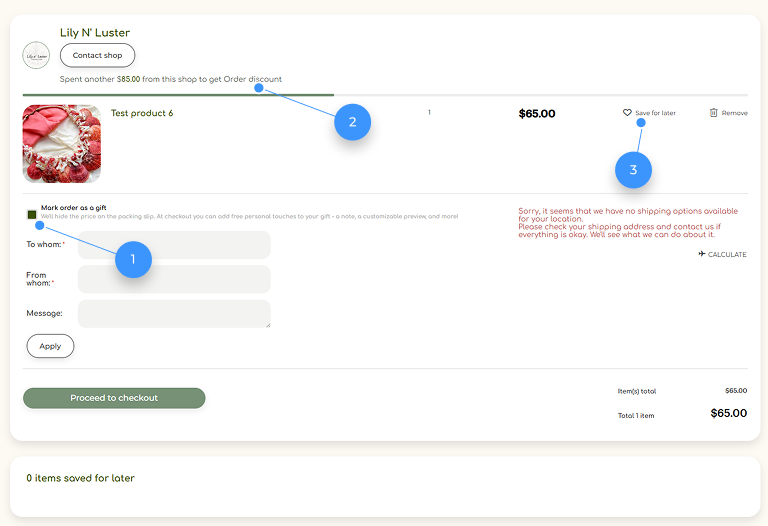The image size is (768, 526).
Task: Select annotation marker number 1
Action: 133,260
